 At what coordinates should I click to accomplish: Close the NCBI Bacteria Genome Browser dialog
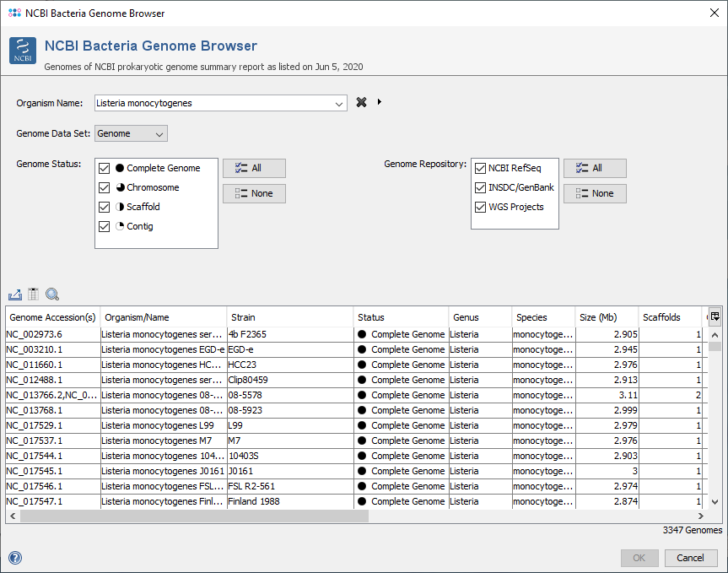(715, 13)
